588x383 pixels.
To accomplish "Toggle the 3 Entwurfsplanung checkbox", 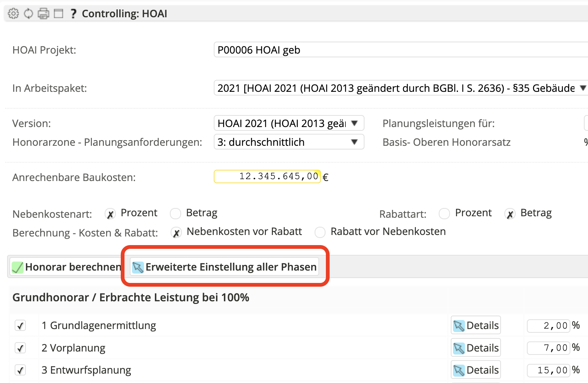I will point(20,370).
